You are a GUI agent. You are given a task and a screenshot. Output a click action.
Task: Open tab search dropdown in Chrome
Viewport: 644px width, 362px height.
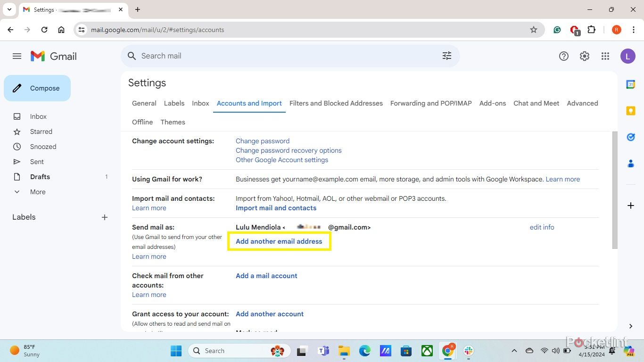point(9,9)
